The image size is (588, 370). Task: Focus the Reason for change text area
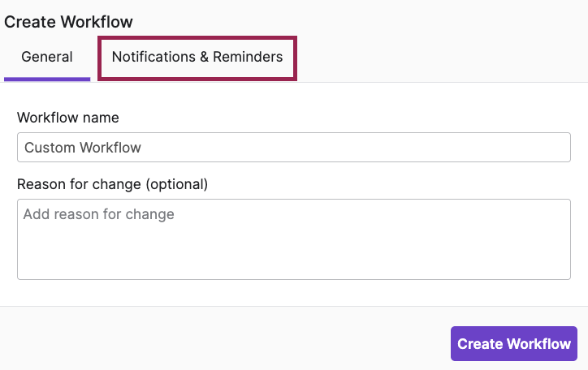click(294, 239)
